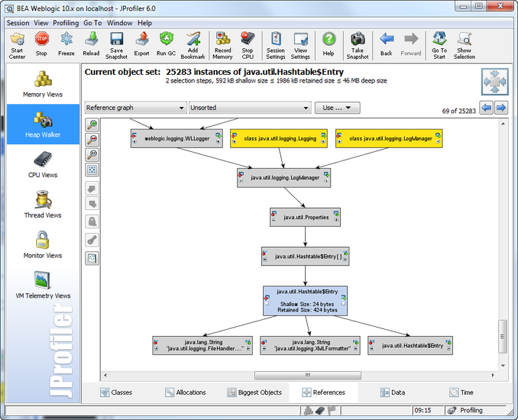Open Session Settings from the toolbar

[276, 45]
